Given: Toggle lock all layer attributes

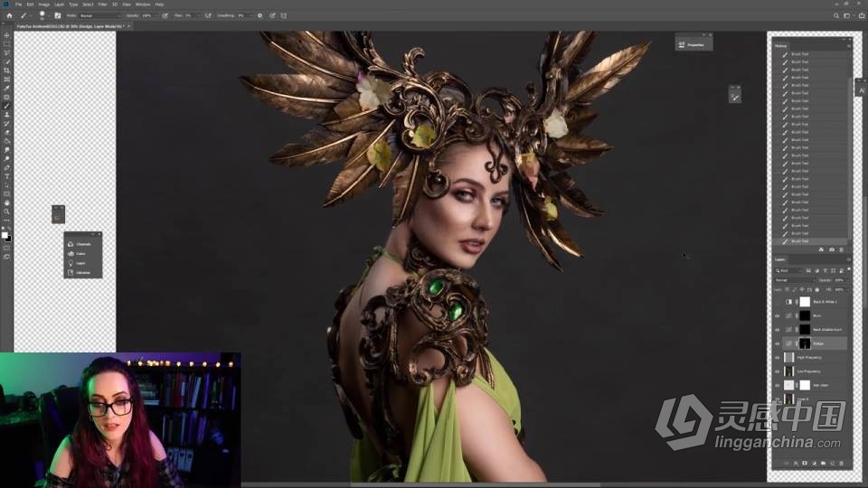Looking at the screenshot, I should pyautogui.click(x=817, y=289).
